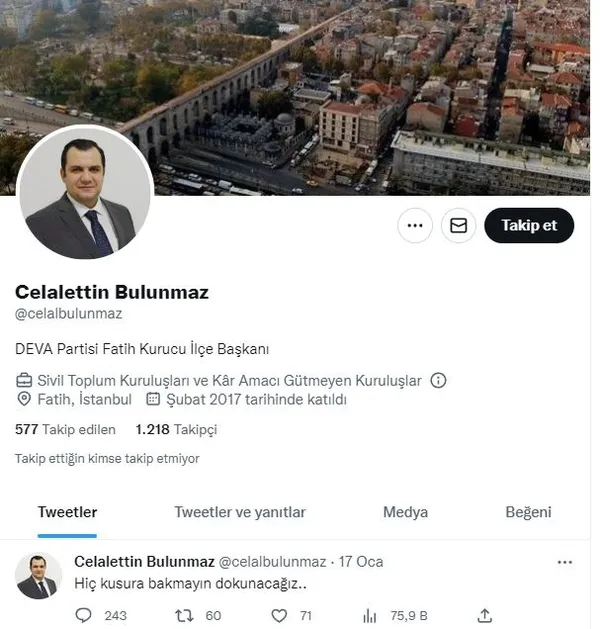Click the share icon on the tweet
The image size is (600, 629).
pos(485,615)
